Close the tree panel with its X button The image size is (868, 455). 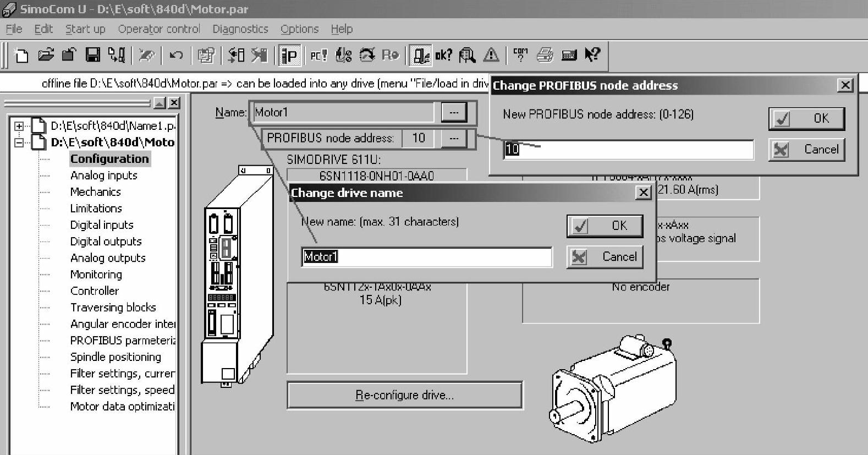174,103
